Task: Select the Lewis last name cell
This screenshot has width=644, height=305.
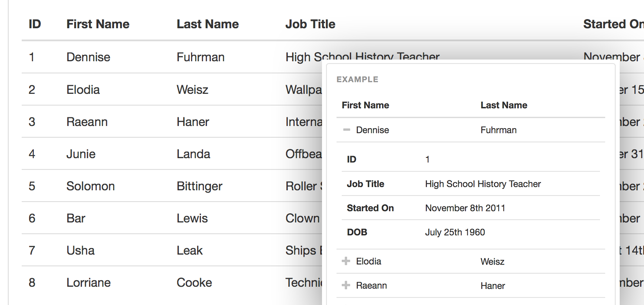Action: [192, 219]
